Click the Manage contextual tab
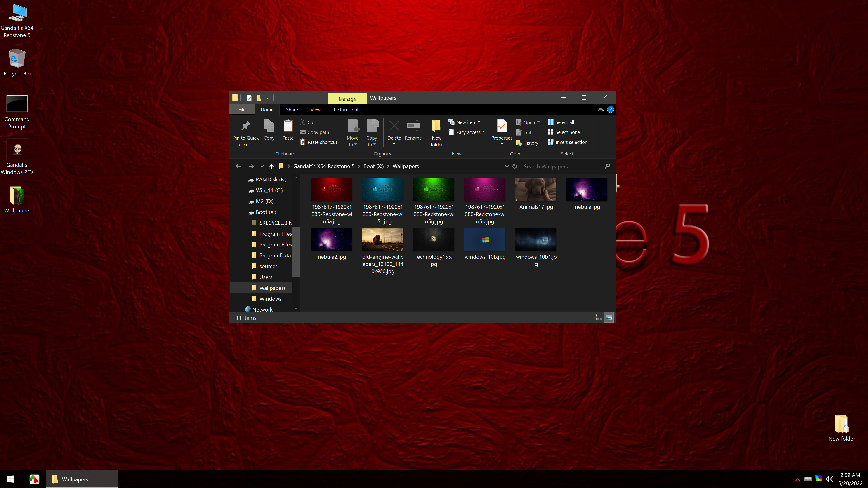The height and width of the screenshot is (488, 868). coord(347,99)
